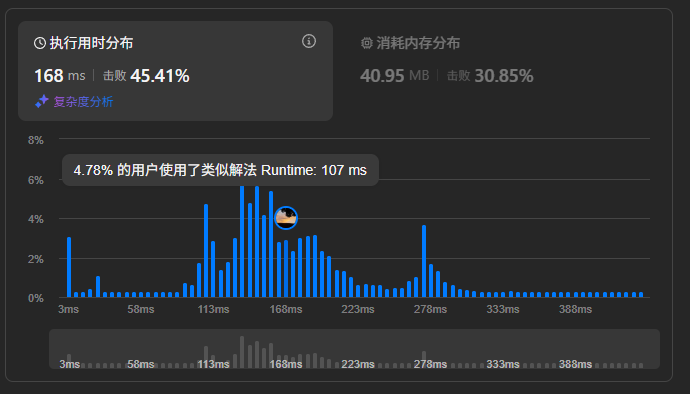The height and width of the screenshot is (394, 690).
Task: Click the 333ms label on main axis
Action: tap(503, 309)
